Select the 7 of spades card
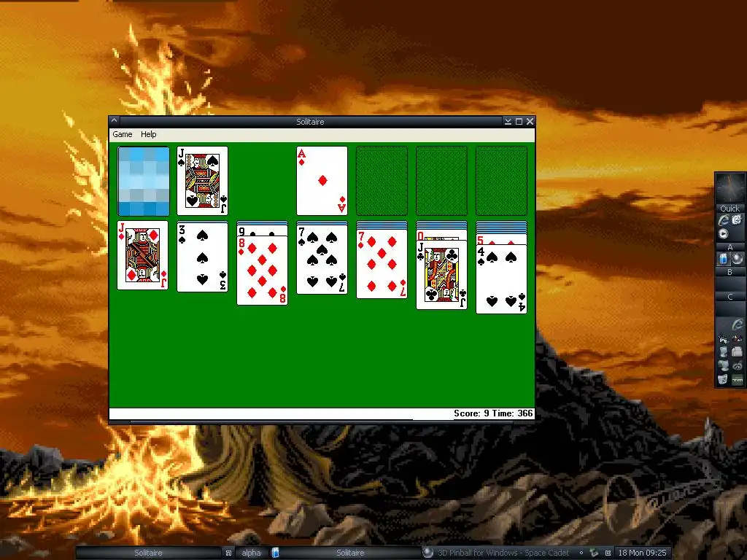 pos(322,260)
